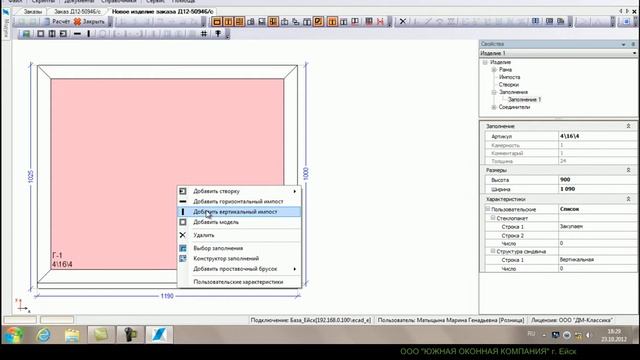Open the Windows Explorer folder on the taskbar

coord(72,335)
